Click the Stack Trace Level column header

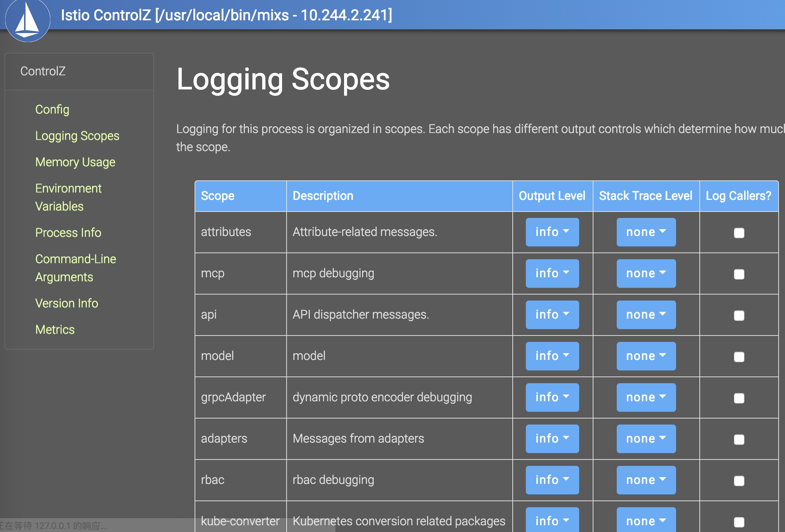(x=646, y=196)
